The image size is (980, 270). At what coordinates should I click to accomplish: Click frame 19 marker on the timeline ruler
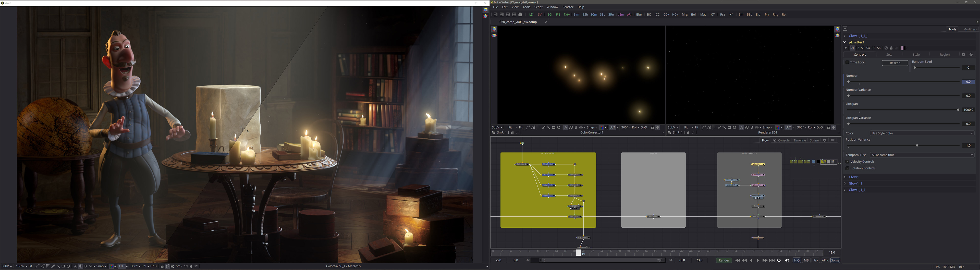(x=579, y=252)
